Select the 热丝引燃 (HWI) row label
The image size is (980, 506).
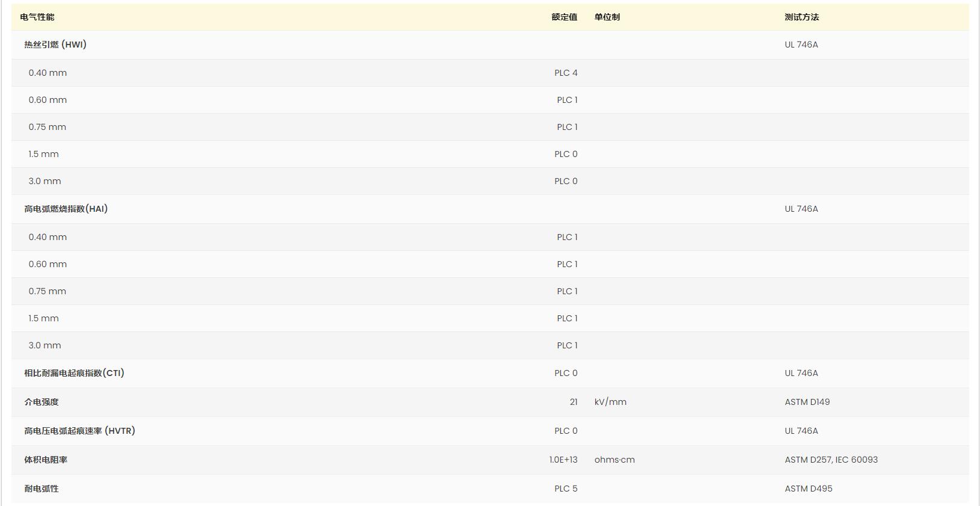[x=55, y=45]
